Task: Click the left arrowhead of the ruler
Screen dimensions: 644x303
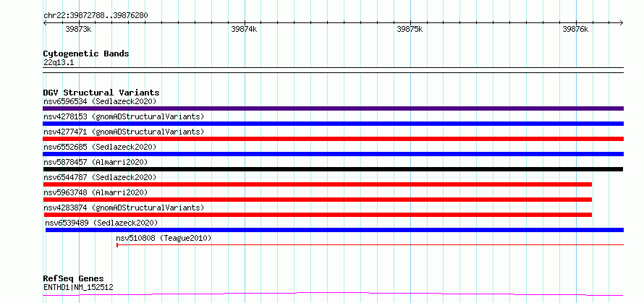Action: 45,22
